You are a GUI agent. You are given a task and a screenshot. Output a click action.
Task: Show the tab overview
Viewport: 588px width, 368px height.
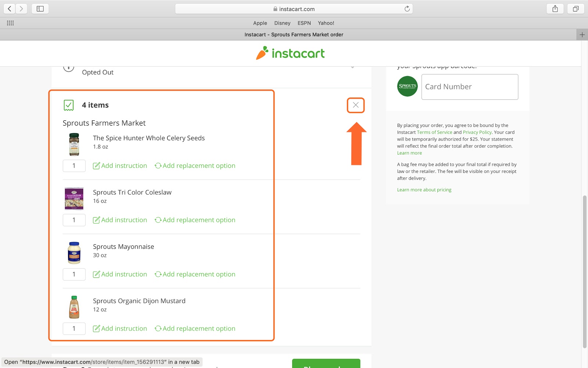(576, 8)
